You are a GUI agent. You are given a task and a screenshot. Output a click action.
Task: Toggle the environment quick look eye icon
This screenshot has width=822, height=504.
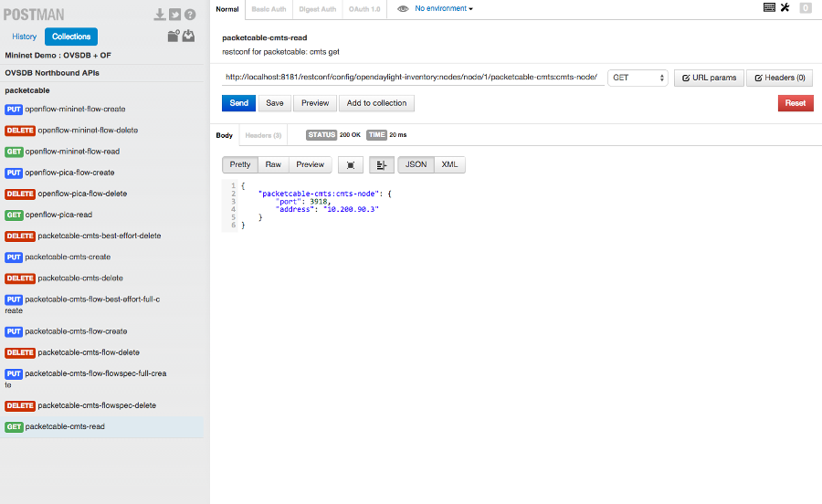pyautogui.click(x=403, y=9)
